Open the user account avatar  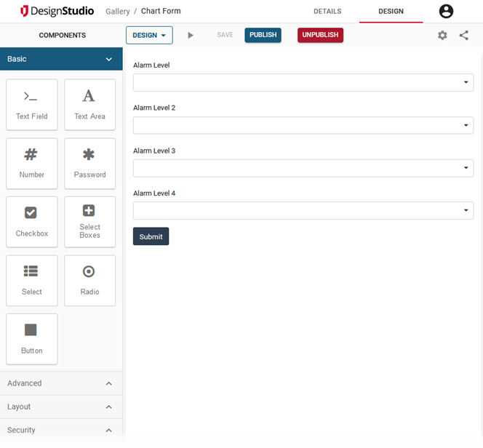446,12
